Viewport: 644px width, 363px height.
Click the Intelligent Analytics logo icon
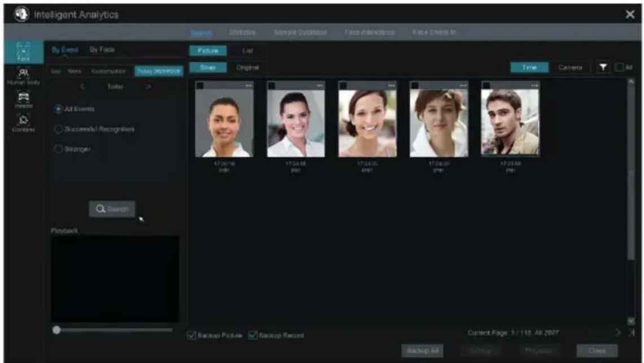click(x=21, y=14)
